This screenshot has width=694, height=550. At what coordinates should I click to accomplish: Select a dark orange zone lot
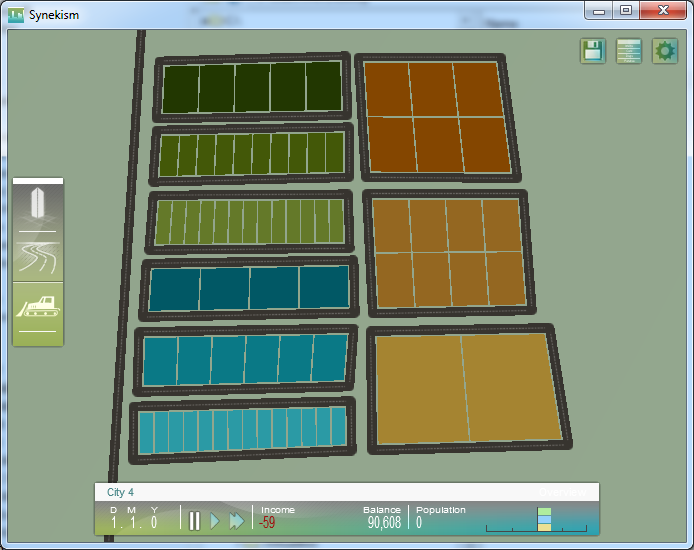coord(387,89)
